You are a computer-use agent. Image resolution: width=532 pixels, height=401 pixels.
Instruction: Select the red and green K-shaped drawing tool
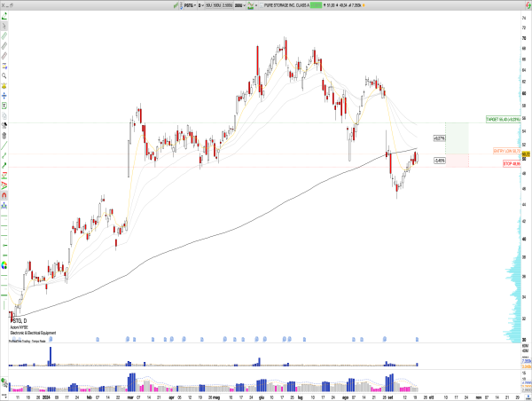pyautogui.click(x=4, y=176)
